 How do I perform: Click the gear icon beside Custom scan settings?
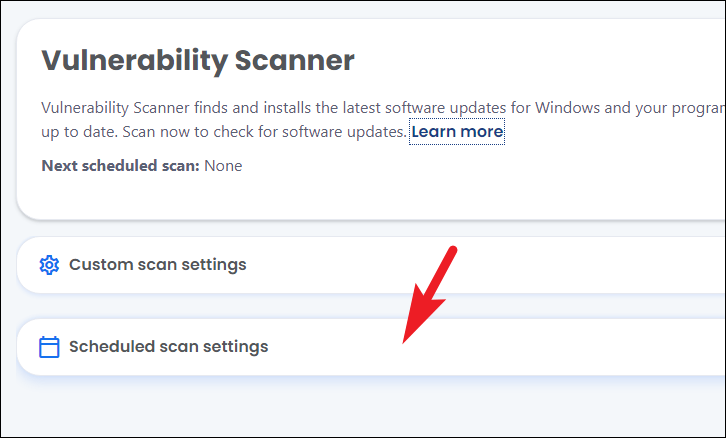[49, 265]
